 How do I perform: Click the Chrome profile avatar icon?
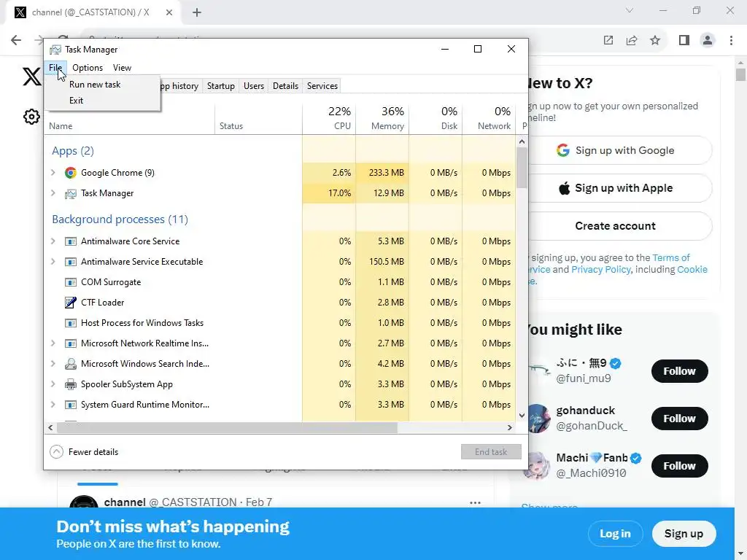pos(708,41)
